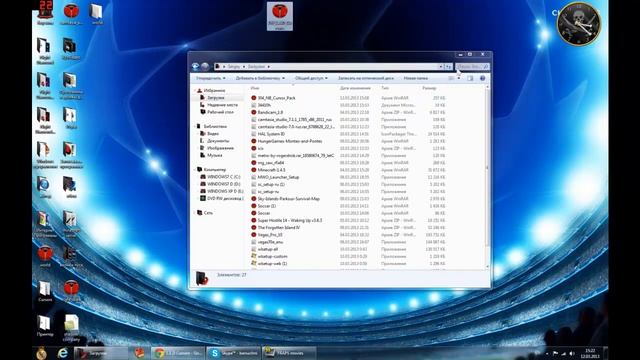
Task: Open Добавить в библиотеку dropdown
Action: pos(260,78)
